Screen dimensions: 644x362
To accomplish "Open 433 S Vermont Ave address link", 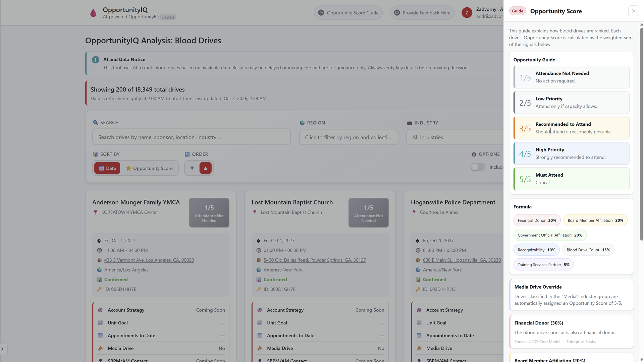I will point(149,260).
